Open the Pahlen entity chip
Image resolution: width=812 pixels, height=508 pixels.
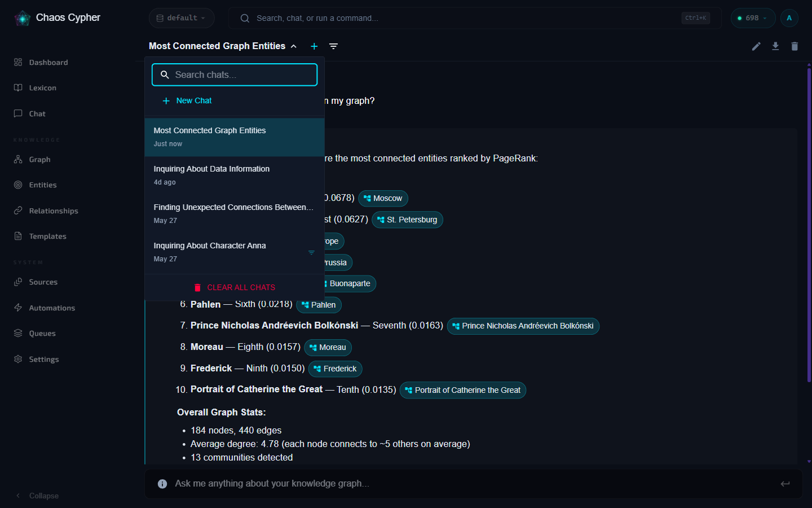point(319,305)
